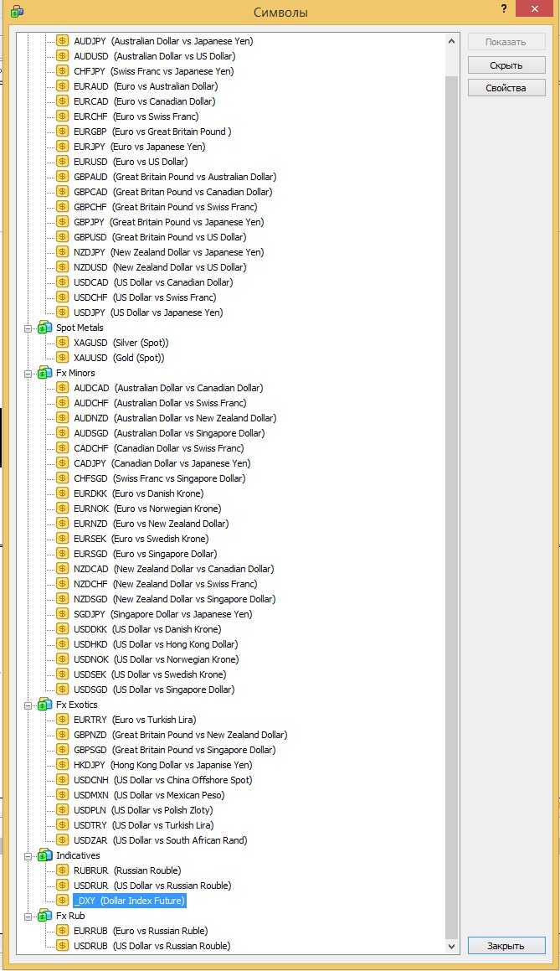Viewport: 560px width, 971px height.
Task: Click the Fx Minors group folder icon
Action: [x=44, y=373]
